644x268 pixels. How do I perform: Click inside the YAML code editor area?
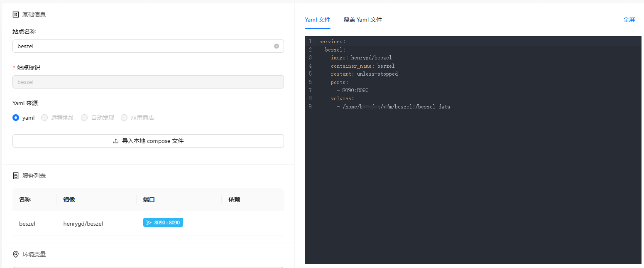pyautogui.click(x=473, y=150)
